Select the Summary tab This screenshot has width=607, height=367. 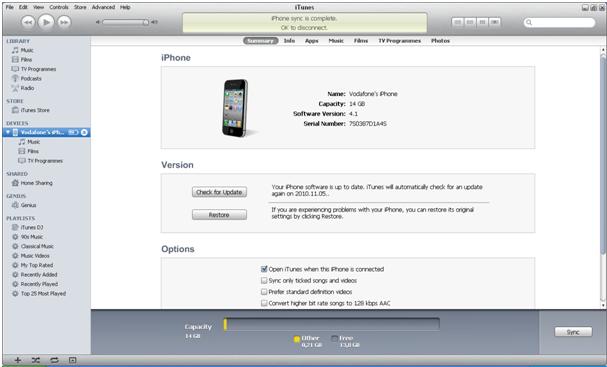[x=261, y=41]
